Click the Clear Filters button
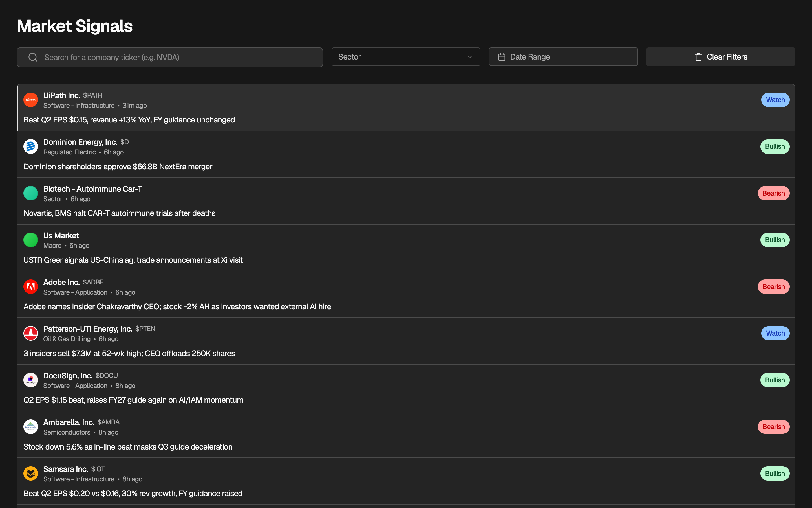Viewport: 812px width, 508px height. click(720, 57)
